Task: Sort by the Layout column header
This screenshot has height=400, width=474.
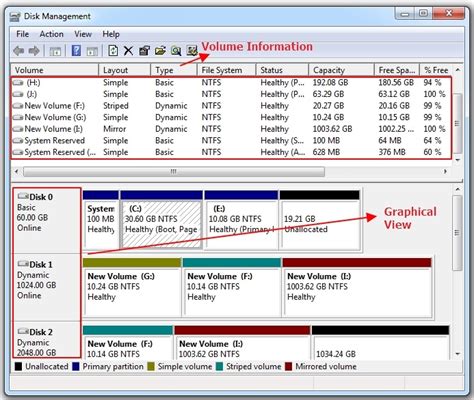Action: pyautogui.click(x=125, y=70)
